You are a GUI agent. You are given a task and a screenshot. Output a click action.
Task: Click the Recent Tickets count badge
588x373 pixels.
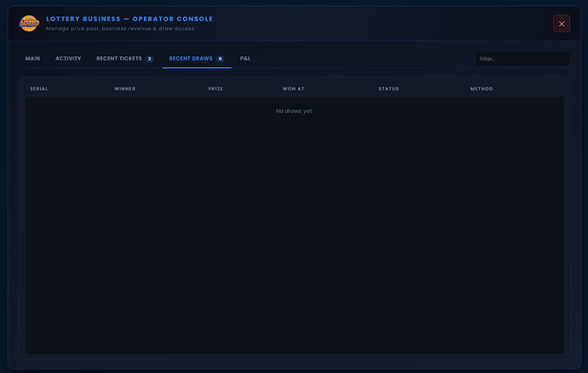150,59
